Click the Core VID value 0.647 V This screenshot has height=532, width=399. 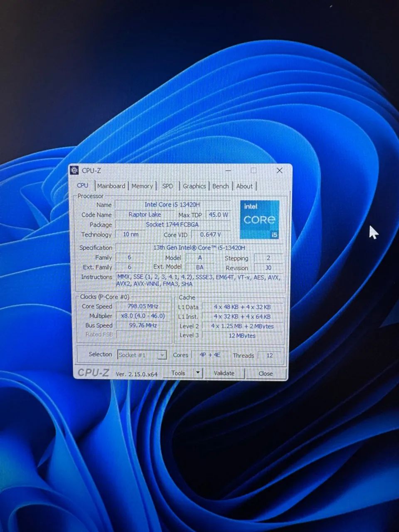[211, 234]
